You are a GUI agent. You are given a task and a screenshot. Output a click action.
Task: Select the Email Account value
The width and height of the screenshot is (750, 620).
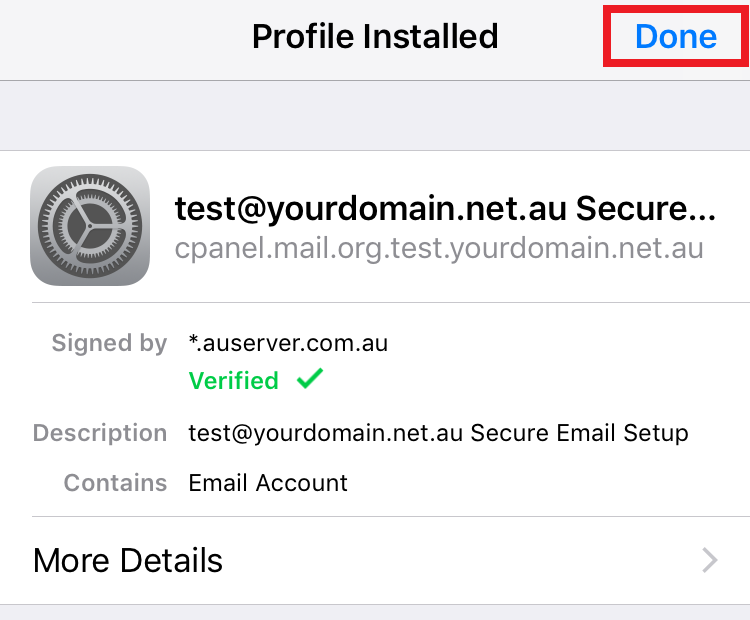point(268,483)
